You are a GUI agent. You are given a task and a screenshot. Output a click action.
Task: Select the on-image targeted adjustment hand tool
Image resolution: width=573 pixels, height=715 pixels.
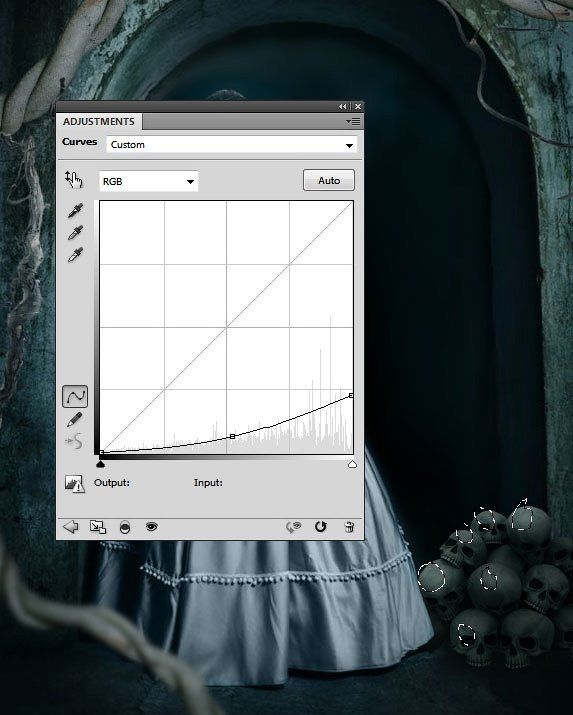tap(73, 180)
